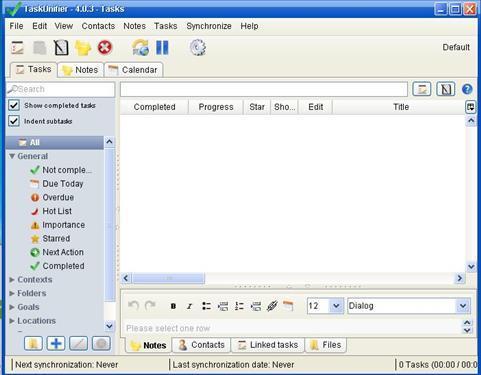
Task: Click the blue plus button under sidebar
Action: (x=56, y=343)
